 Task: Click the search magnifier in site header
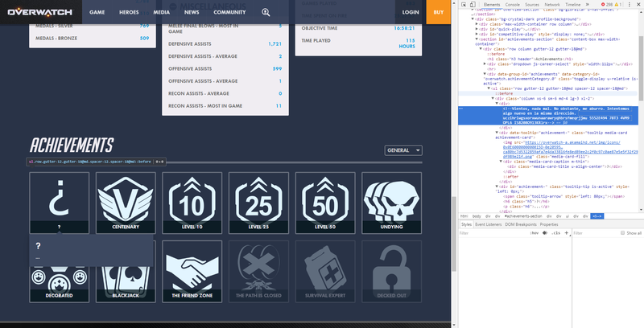[266, 13]
